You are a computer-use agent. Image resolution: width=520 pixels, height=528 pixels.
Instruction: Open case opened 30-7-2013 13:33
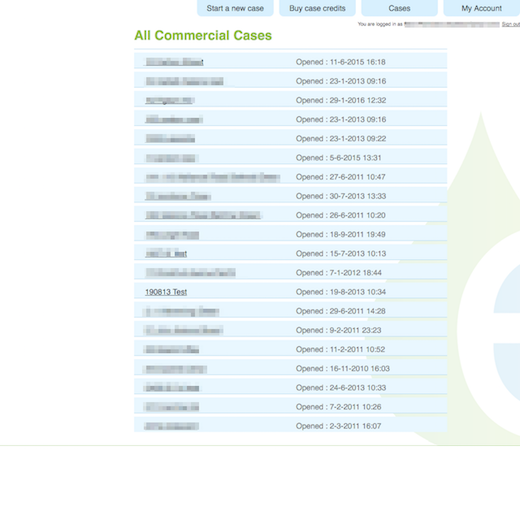click(x=178, y=196)
